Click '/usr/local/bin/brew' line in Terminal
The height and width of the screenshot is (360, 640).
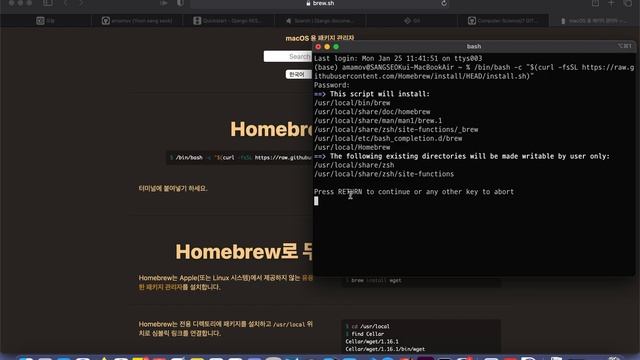coord(352,103)
